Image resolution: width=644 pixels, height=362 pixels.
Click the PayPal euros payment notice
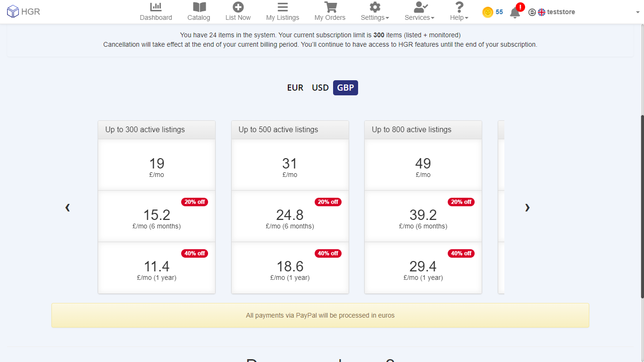(320, 315)
